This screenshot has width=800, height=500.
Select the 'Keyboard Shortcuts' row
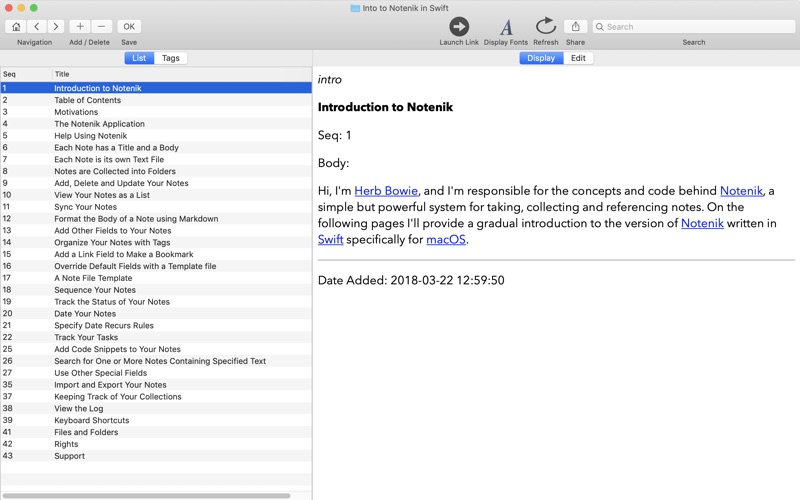156,420
